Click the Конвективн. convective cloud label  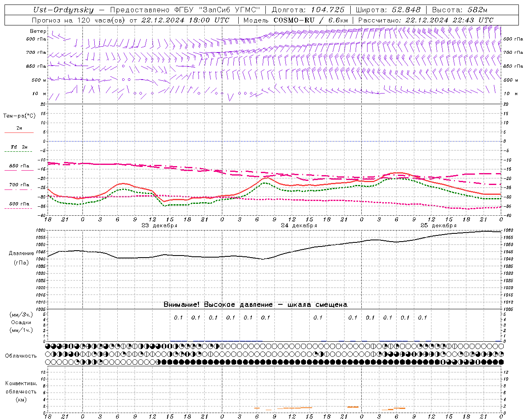click(21, 383)
